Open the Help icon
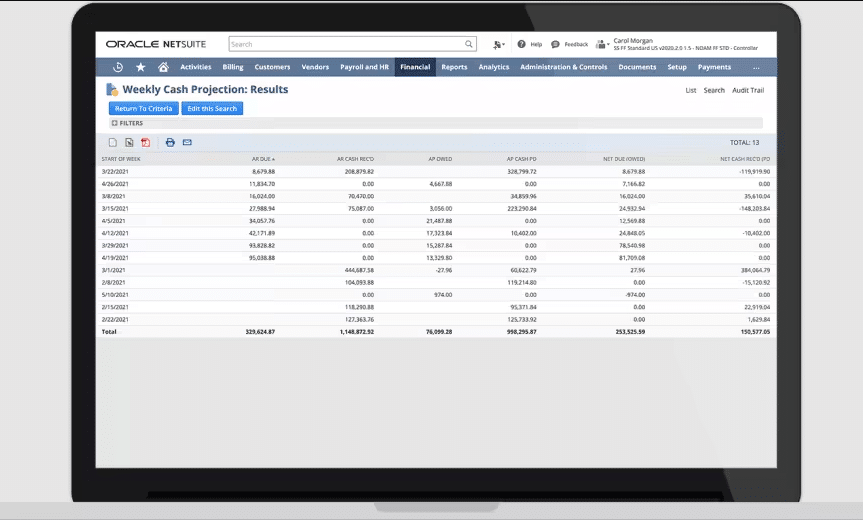The image size is (863, 520). tap(521, 44)
